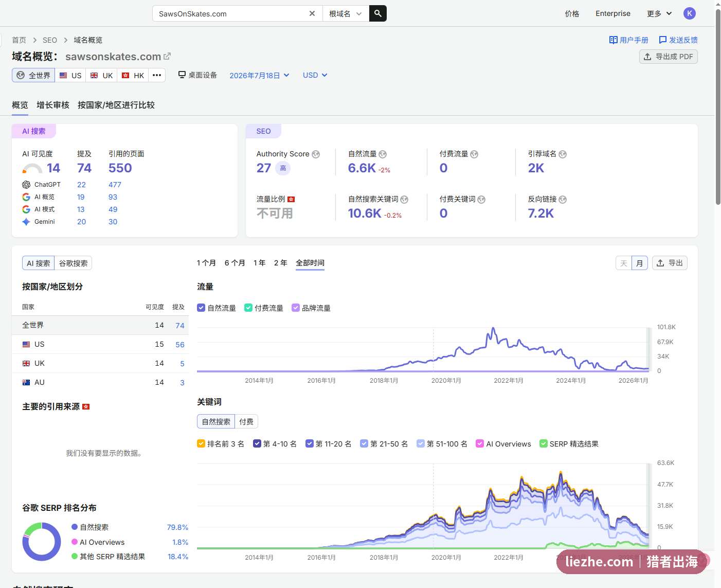The image size is (721, 588).
Task: Toggle the 付费流量 checkbox
Action: pos(248,308)
